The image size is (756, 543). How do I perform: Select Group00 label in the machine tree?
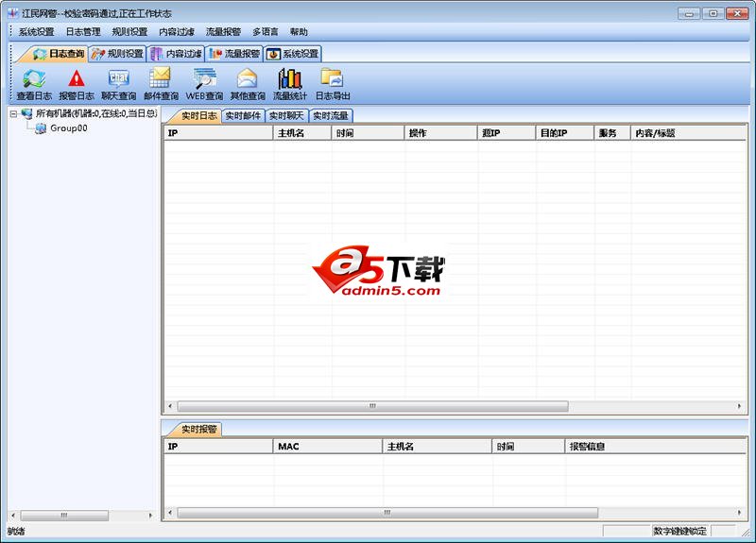[69, 128]
